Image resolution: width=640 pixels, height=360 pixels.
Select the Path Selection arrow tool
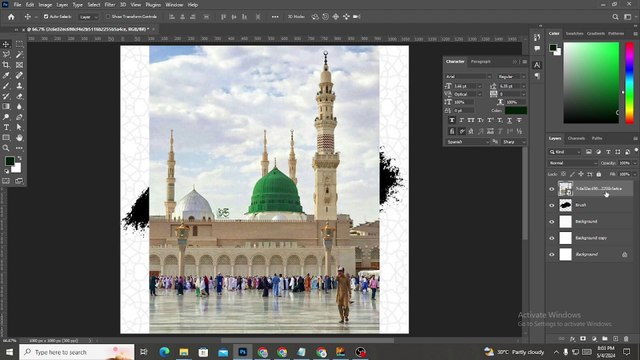(x=19, y=127)
